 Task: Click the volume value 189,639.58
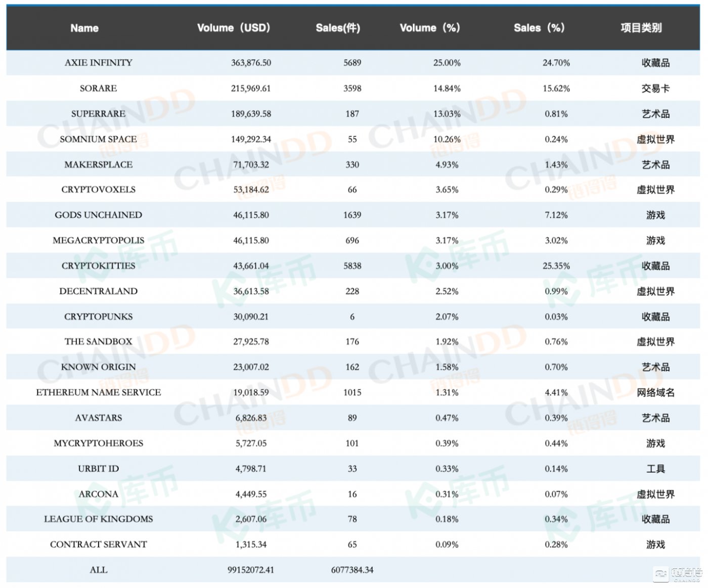pyautogui.click(x=251, y=114)
